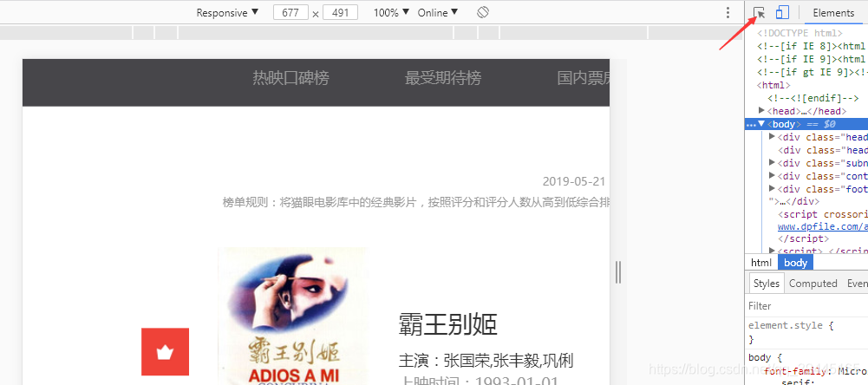Select the <!DOCTYPE html> line
Screen dimensions: 868x385
point(799,33)
